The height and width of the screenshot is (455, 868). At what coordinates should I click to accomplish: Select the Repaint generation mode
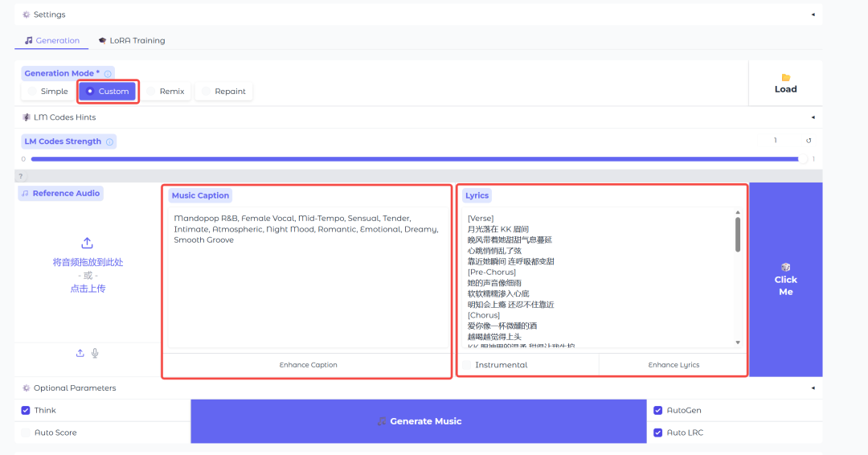pos(224,92)
